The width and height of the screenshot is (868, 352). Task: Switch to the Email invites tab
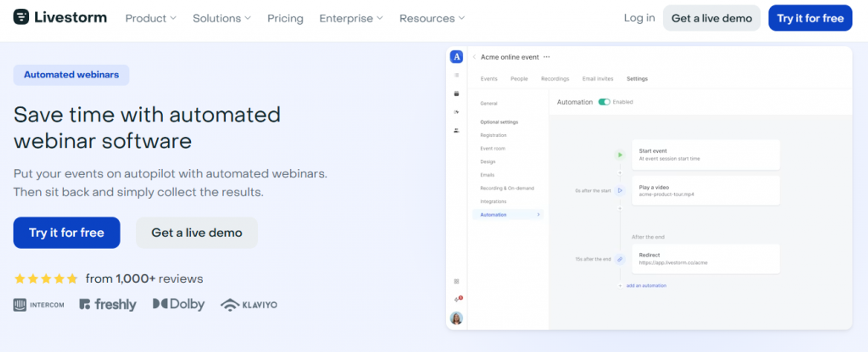(598, 79)
